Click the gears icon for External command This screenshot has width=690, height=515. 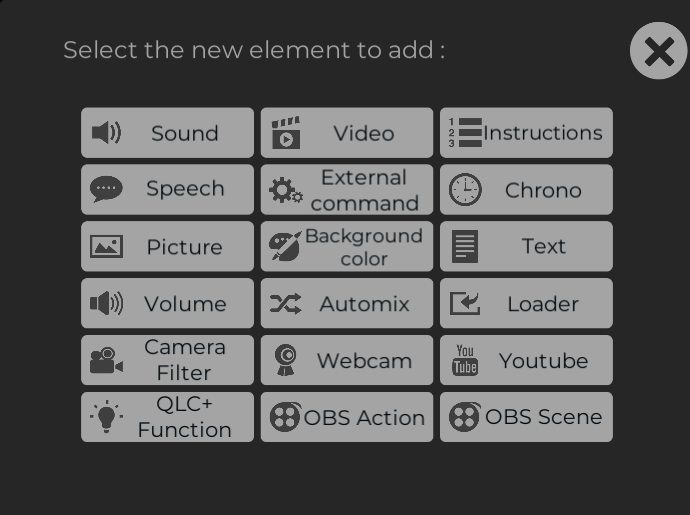point(286,190)
